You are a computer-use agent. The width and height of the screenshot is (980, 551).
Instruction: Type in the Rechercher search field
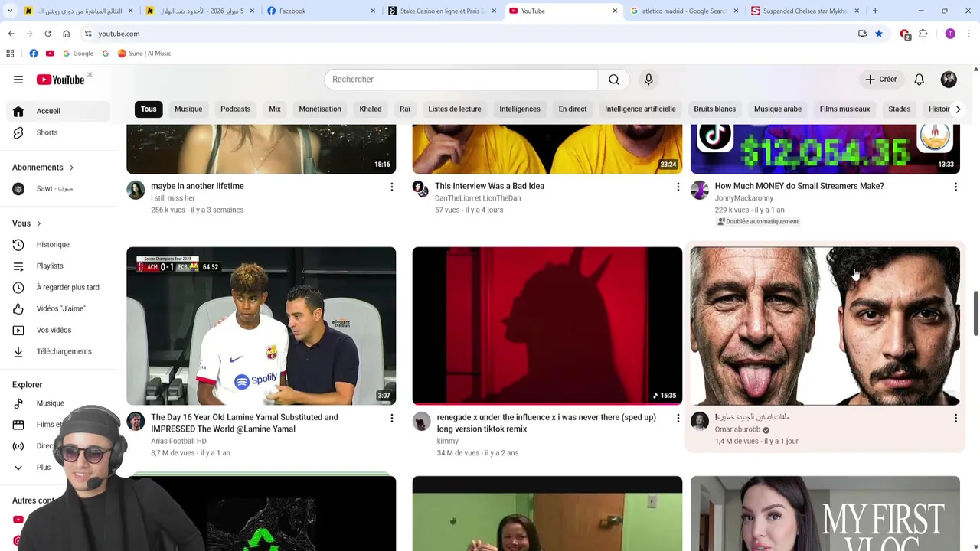(461, 80)
